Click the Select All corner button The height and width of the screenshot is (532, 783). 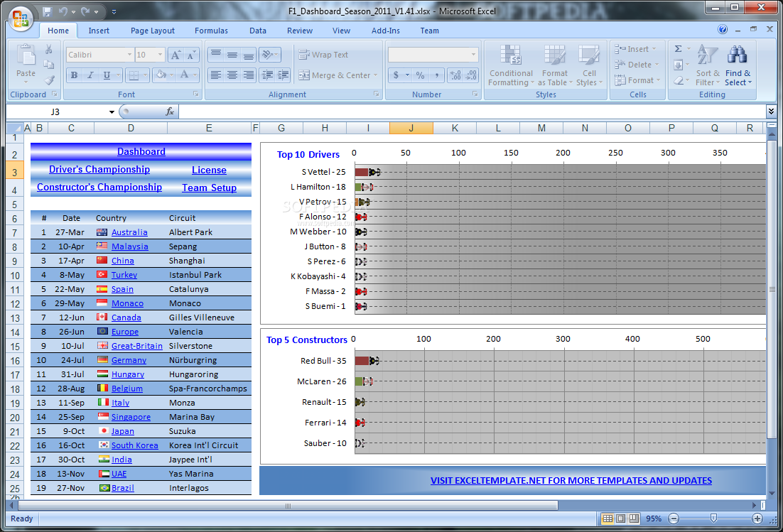(14, 129)
